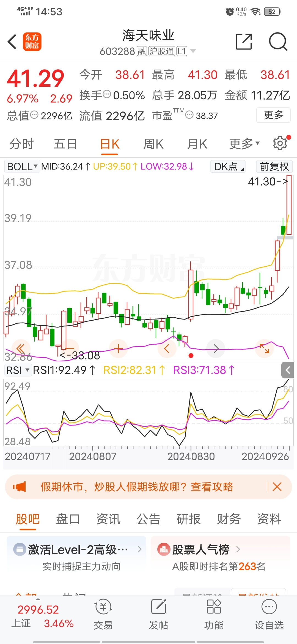Tap the 市盈TTM info icon
297x644 pixels.
(x=189, y=115)
